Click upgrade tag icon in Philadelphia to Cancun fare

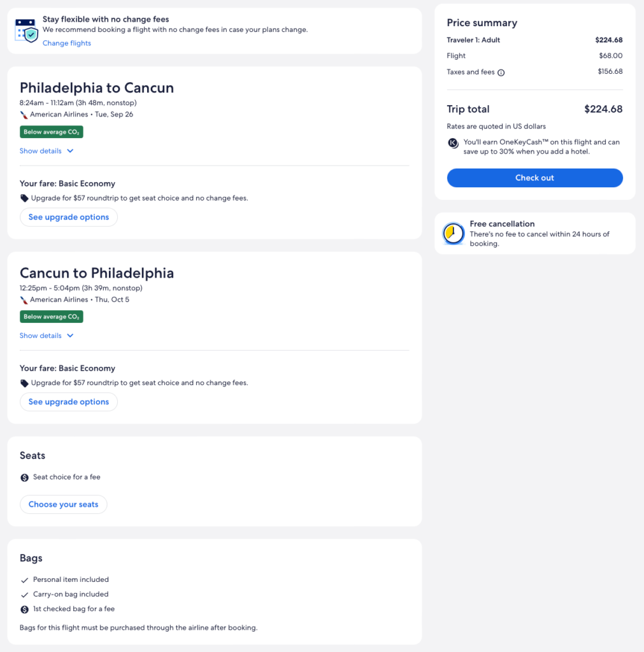click(x=24, y=199)
